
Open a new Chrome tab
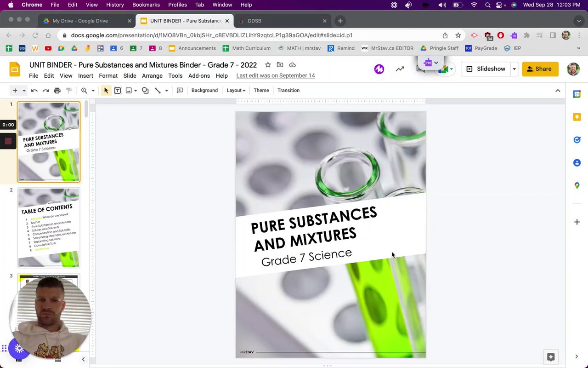(x=340, y=21)
